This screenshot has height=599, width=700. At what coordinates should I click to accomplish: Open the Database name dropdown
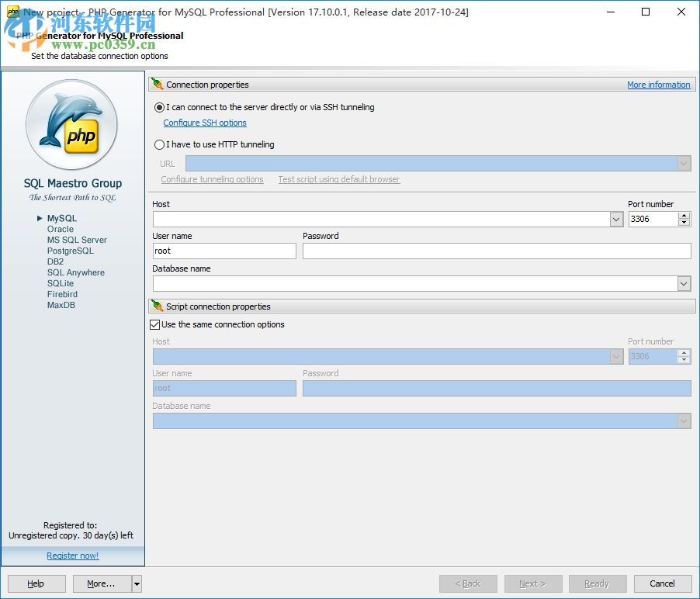click(x=684, y=284)
